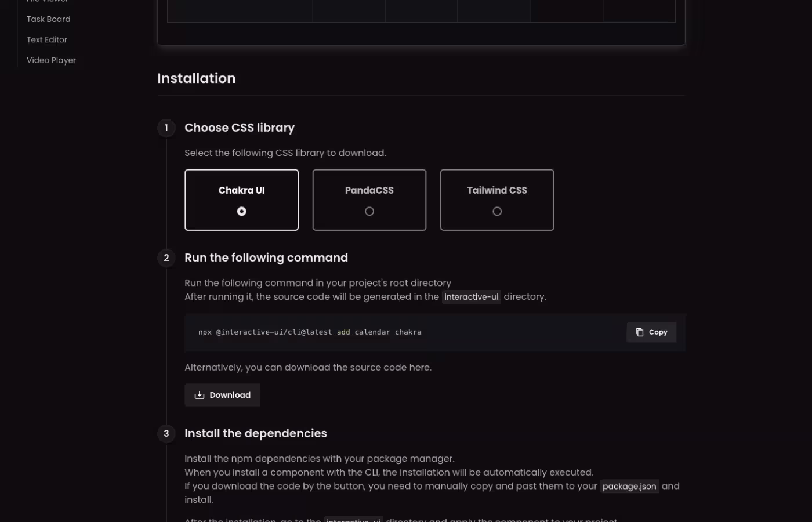Open File Viewer from the sidebar
812x522 pixels.
coord(48,2)
